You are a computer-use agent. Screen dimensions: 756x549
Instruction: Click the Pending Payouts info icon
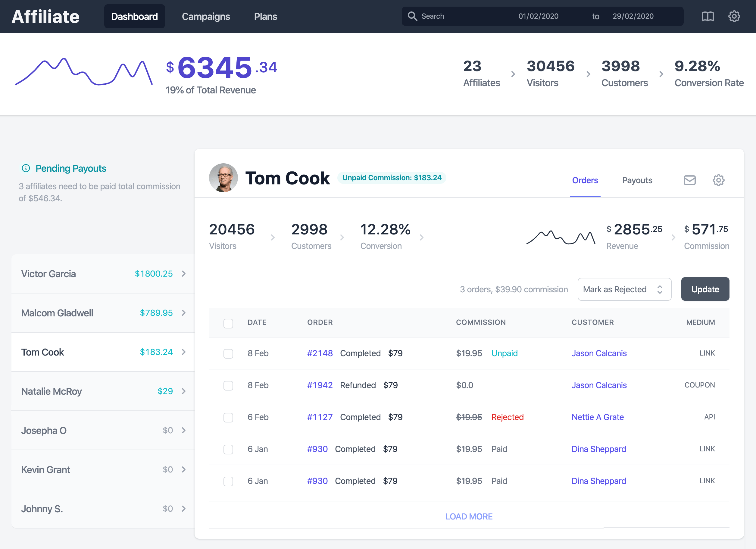pos(26,168)
